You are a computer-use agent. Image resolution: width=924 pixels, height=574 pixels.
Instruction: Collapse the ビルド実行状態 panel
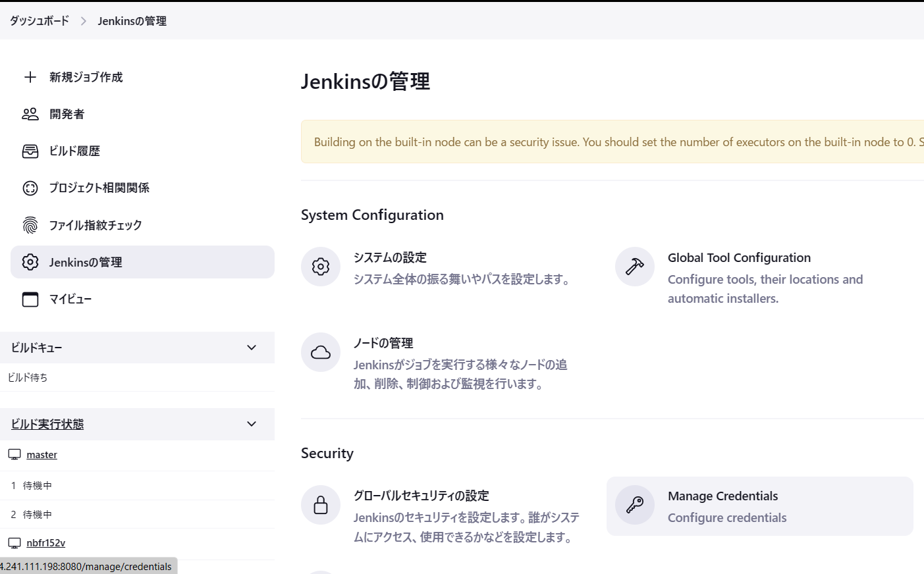tap(251, 424)
